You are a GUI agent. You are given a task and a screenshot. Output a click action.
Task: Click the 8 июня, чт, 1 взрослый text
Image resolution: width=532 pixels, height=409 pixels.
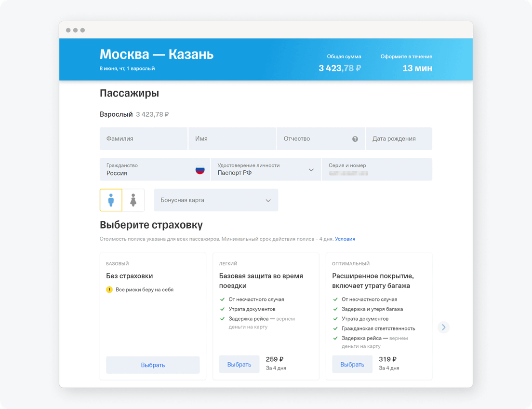click(x=127, y=68)
